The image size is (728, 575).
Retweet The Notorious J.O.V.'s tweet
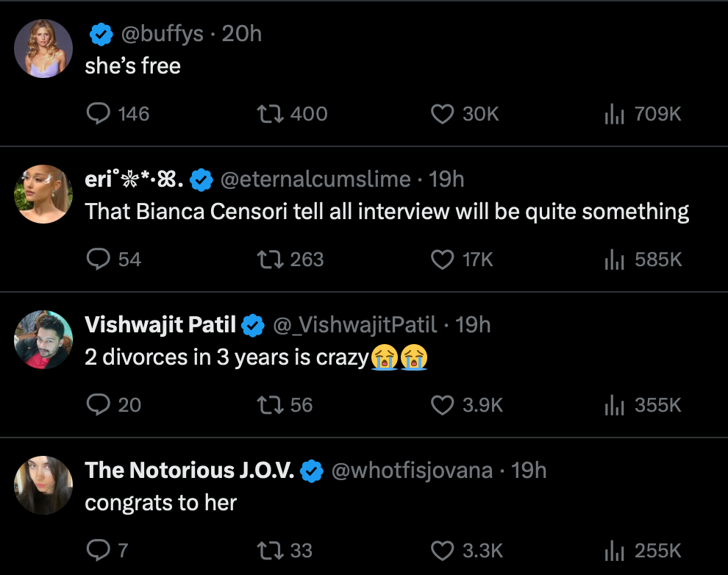point(268,551)
